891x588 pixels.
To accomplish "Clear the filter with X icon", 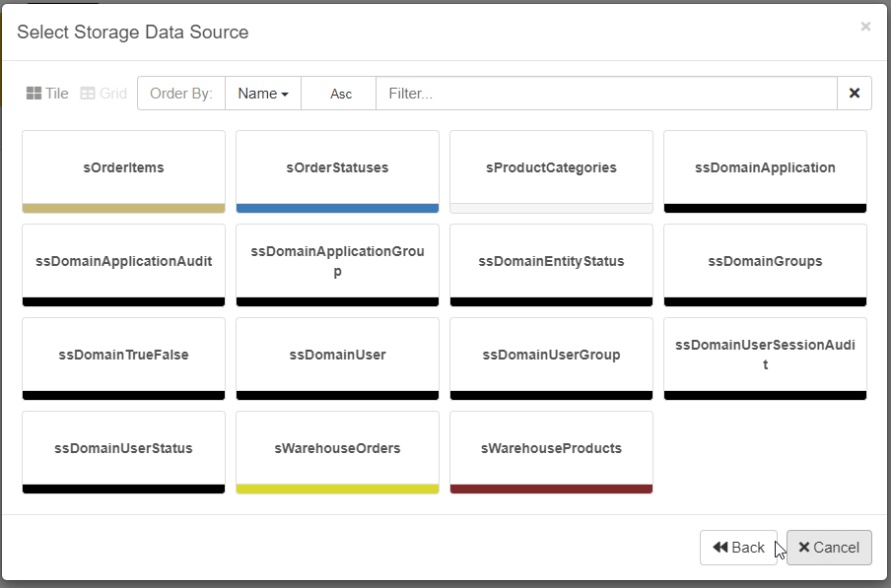I will tap(854, 94).
